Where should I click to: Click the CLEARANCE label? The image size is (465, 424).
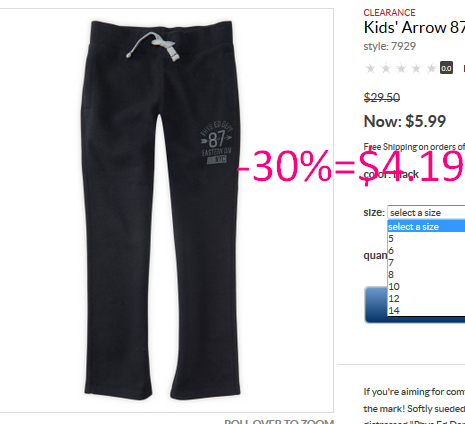(389, 13)
